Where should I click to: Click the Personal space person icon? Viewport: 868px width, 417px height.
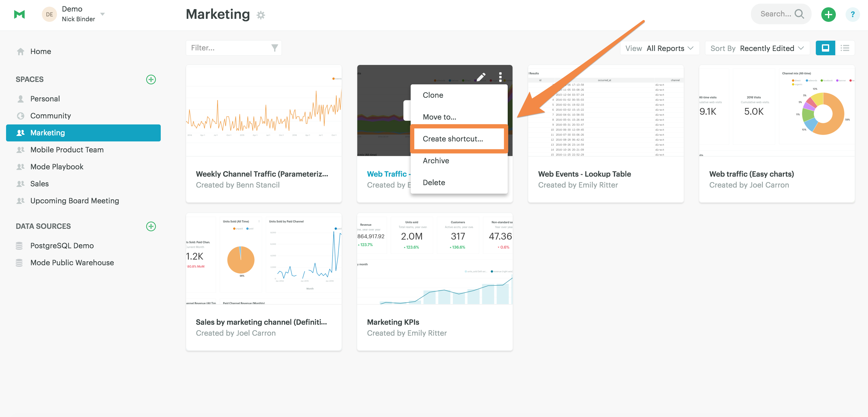coord(21,99)
